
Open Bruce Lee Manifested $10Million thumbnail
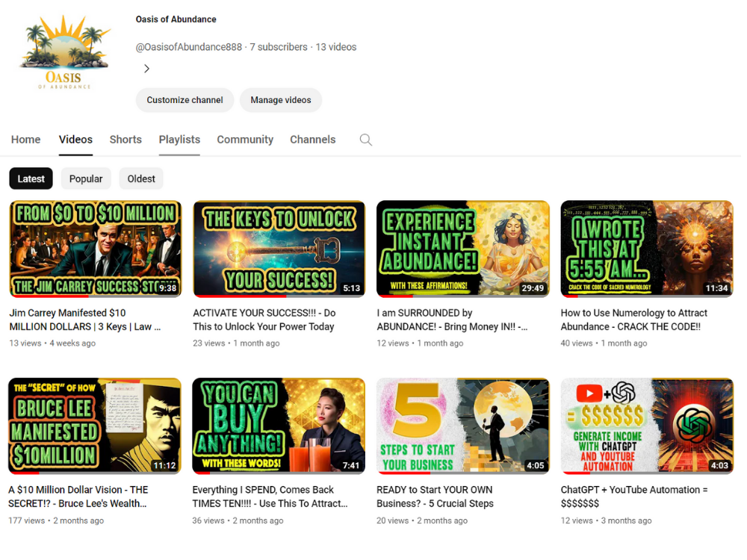pos(95,426)
